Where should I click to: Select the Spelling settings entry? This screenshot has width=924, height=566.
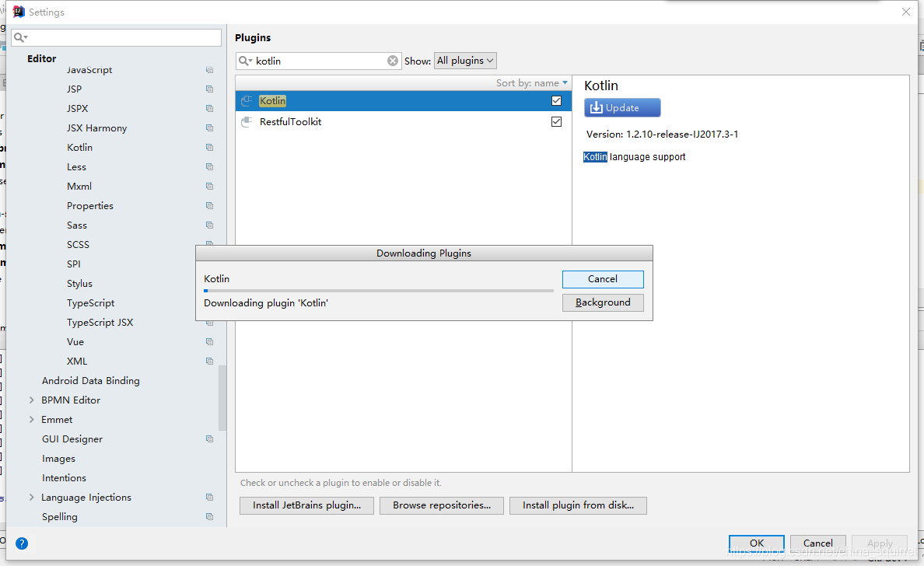click(60, 516)
